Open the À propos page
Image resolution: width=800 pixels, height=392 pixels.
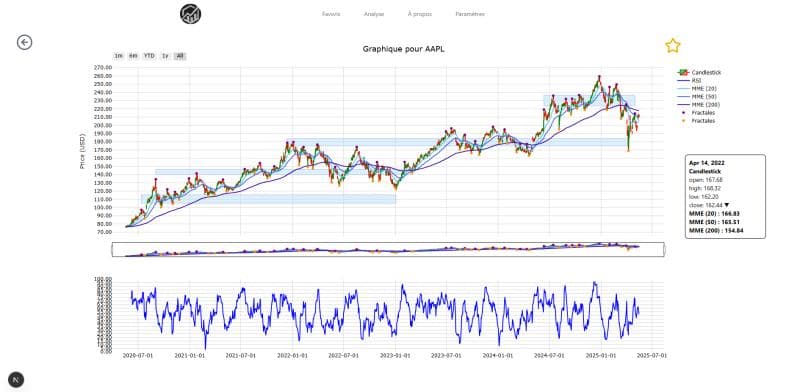[420, 14]
